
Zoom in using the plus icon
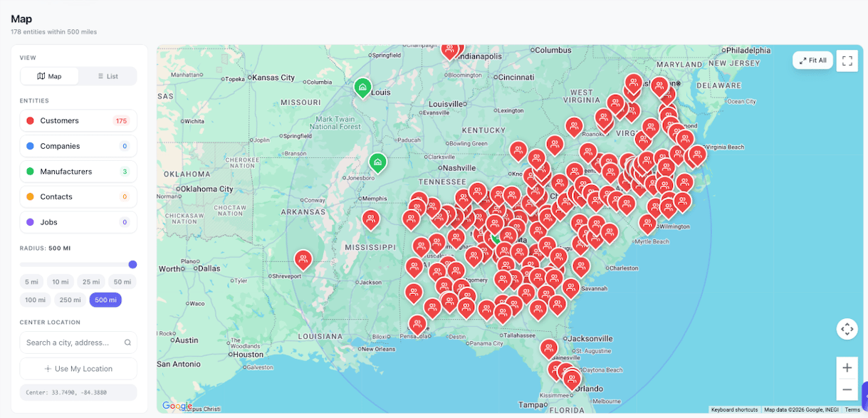pos(847,367)
